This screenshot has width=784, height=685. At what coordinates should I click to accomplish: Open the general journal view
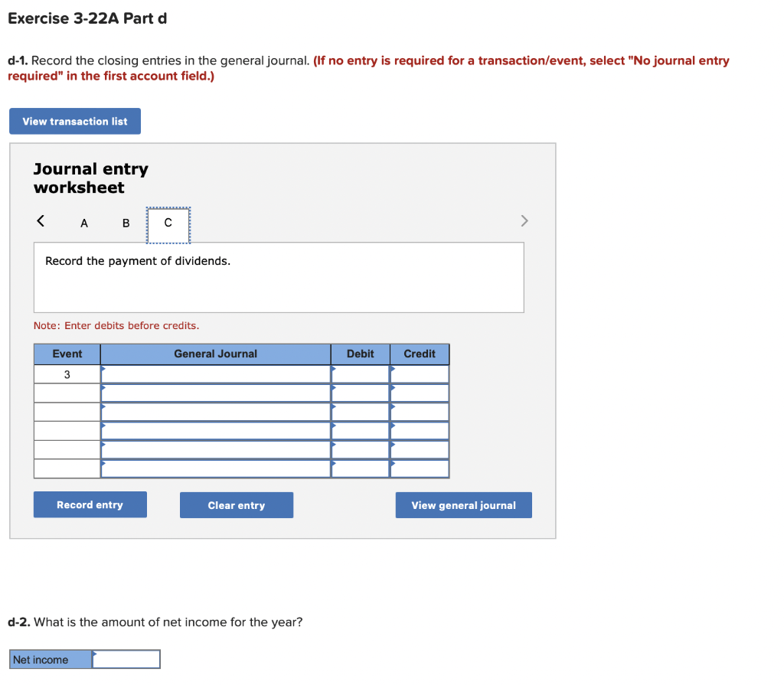tap(463, 504)
